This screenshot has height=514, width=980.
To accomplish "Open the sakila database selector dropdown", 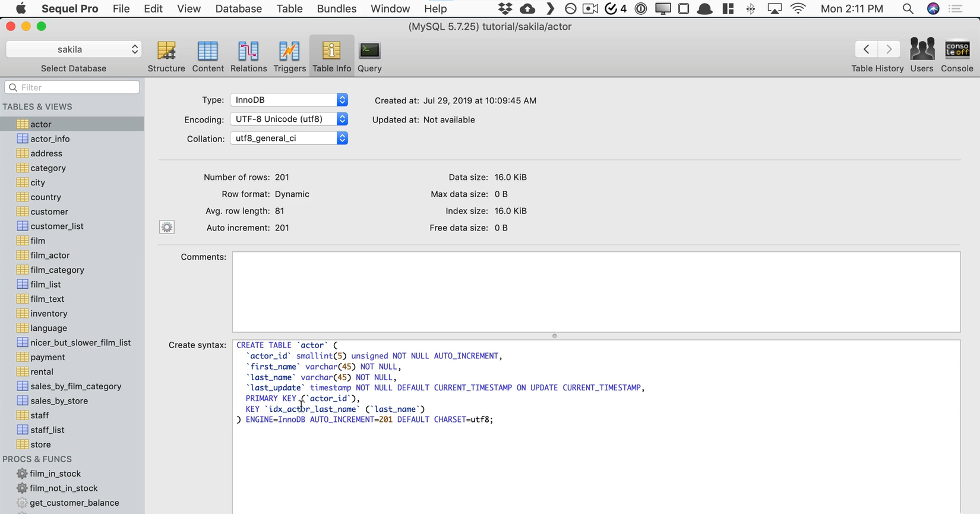I will point(74,49).
